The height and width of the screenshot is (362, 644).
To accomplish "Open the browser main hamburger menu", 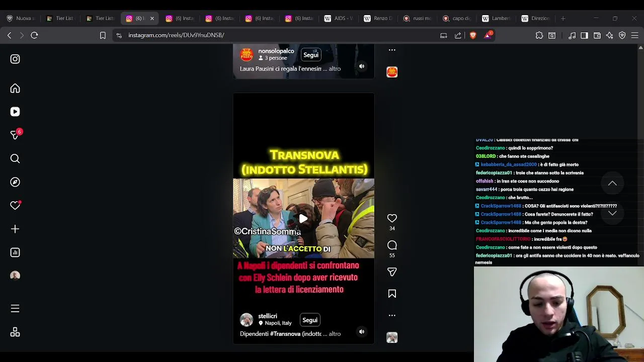I will coord(635,35).
